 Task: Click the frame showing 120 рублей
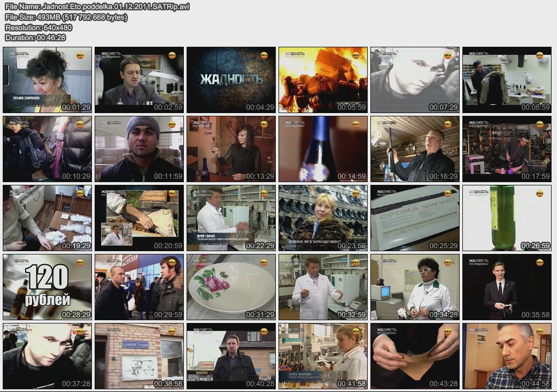(47, 287)
